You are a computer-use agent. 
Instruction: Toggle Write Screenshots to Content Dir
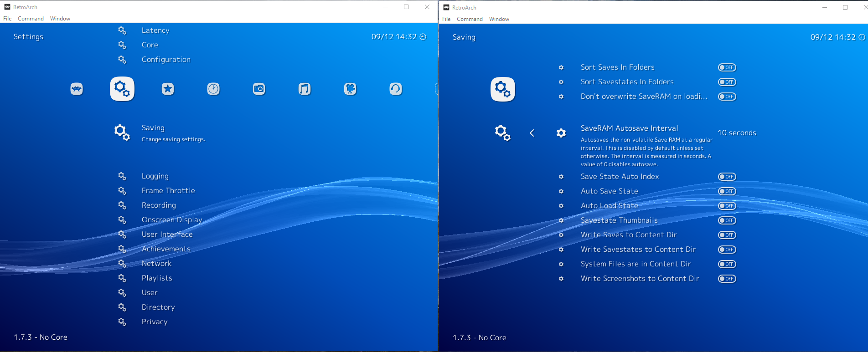click(x=727, y=279)
